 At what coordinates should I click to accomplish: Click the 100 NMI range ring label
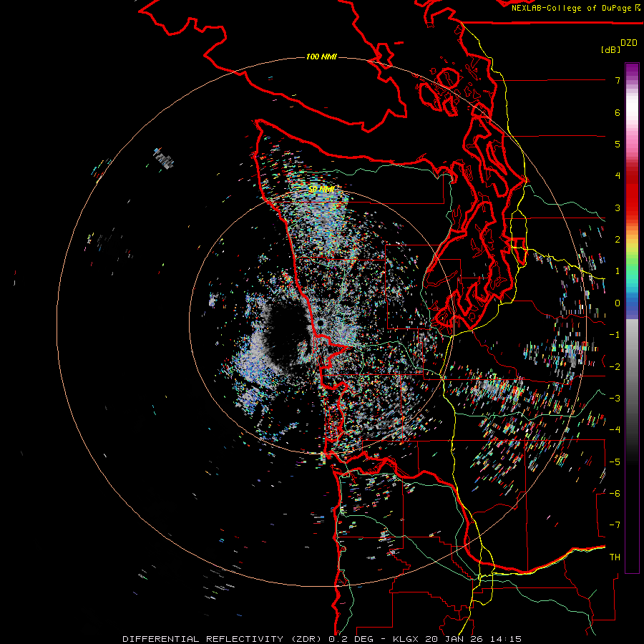tap(321, 57)
